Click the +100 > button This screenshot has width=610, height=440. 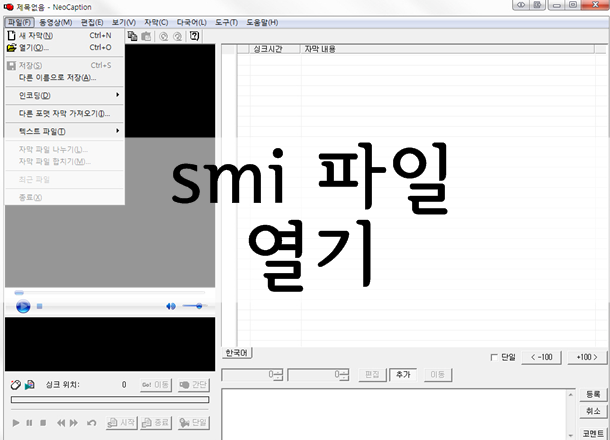(x=587, y=357)
